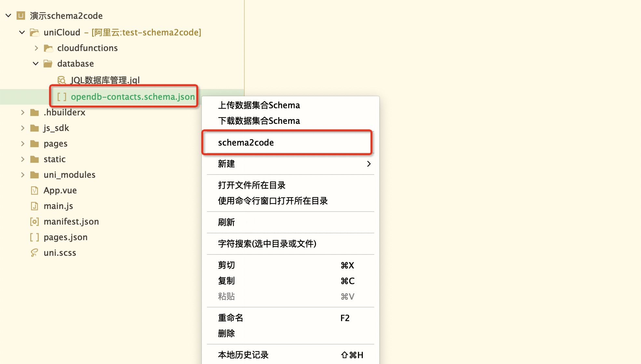Click 重命名 in the context menu
Image resolution: width=641 pixels, height=364 pixels.
(x=231, y=318)
